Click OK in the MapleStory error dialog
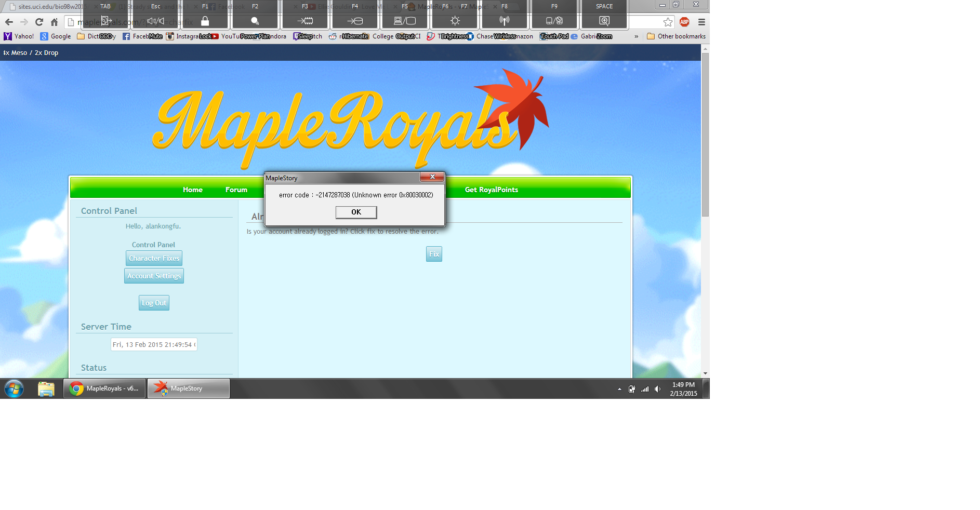980x510 pixels. pos(356,212)
